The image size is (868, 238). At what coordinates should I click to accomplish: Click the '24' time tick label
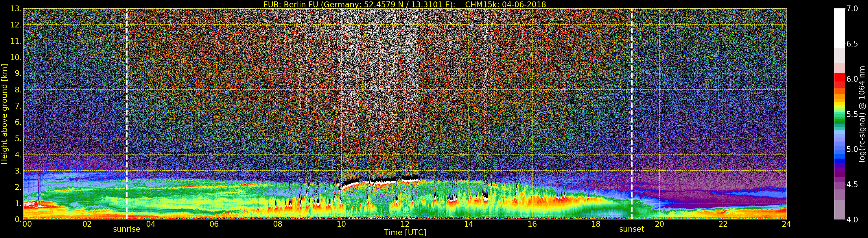coord(786,224)
